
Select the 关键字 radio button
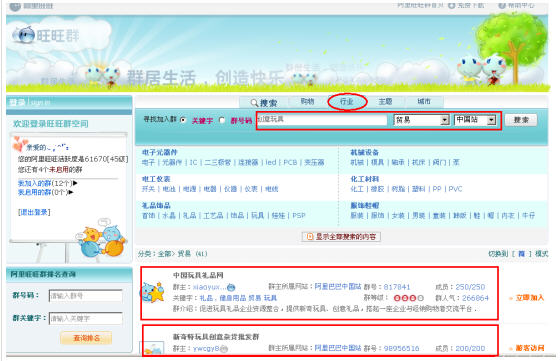point(183,120)
